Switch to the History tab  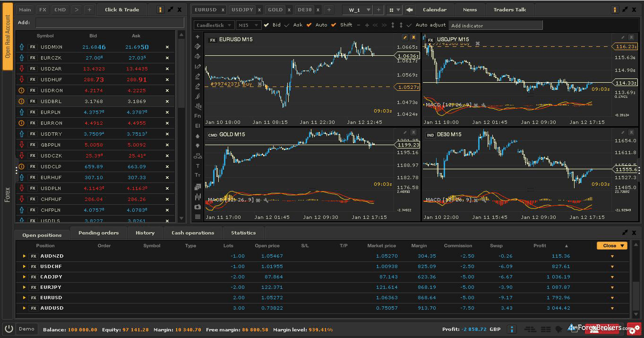point(145,233)
